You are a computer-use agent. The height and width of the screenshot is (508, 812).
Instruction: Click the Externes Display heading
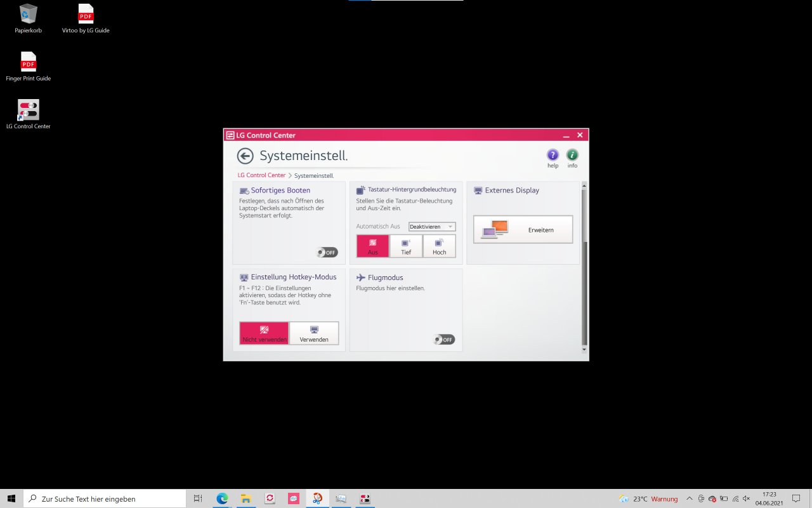[512, 190]
